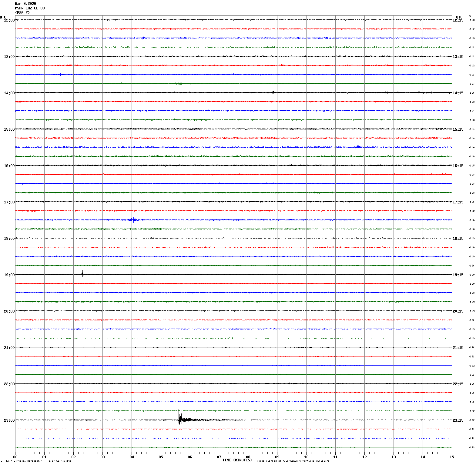476x465 pixels.
Task: Select the 00 minute tick label on x-axis
Action: pos(15,457)
